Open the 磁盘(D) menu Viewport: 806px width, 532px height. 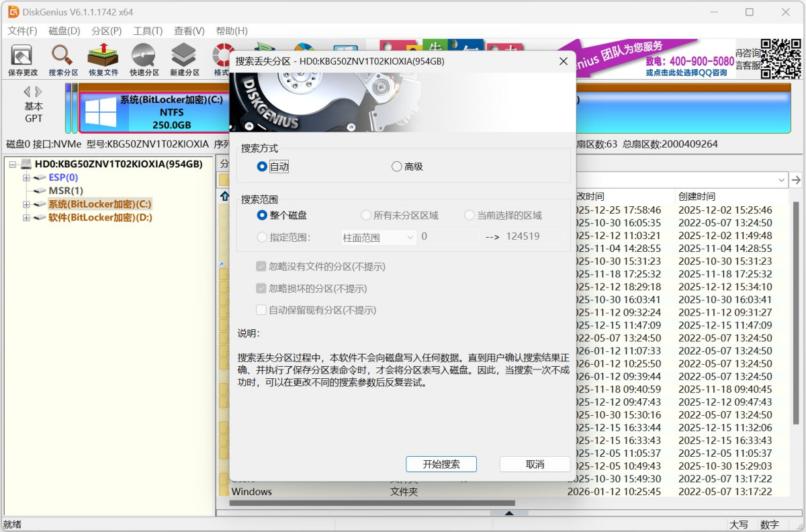(64, 31)
